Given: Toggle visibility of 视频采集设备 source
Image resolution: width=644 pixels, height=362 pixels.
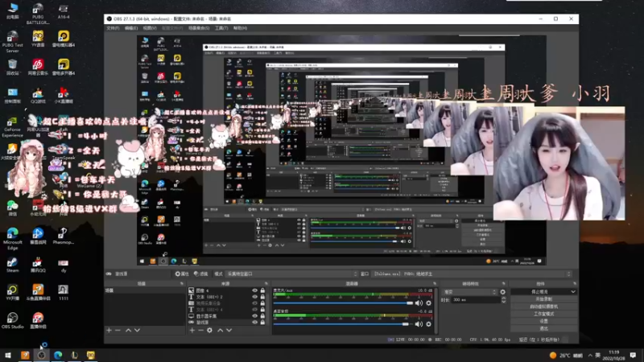Looking at the screenshot, I should pyautogui.click(x=254, y=303).
